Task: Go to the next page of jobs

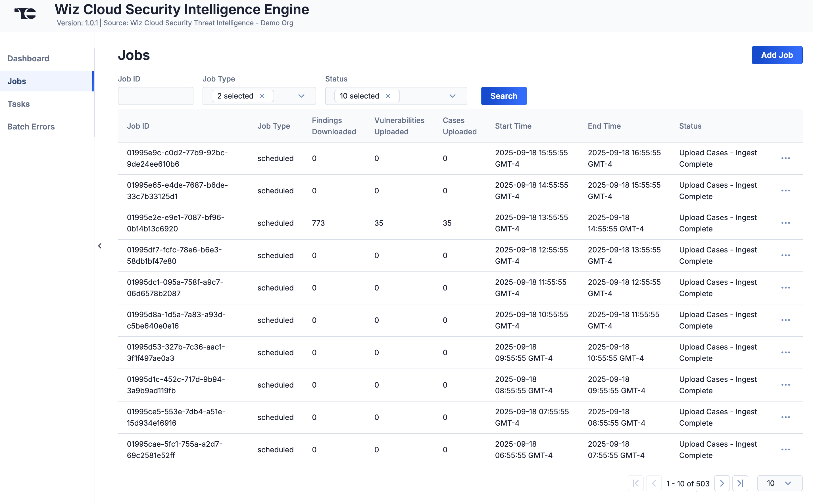Action: coord(722,483)
